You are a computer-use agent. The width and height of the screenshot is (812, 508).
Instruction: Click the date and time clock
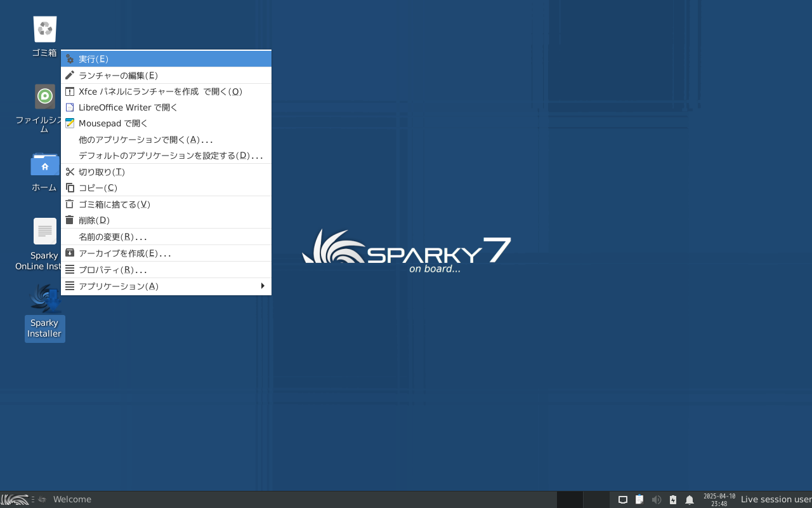point(719,500)
